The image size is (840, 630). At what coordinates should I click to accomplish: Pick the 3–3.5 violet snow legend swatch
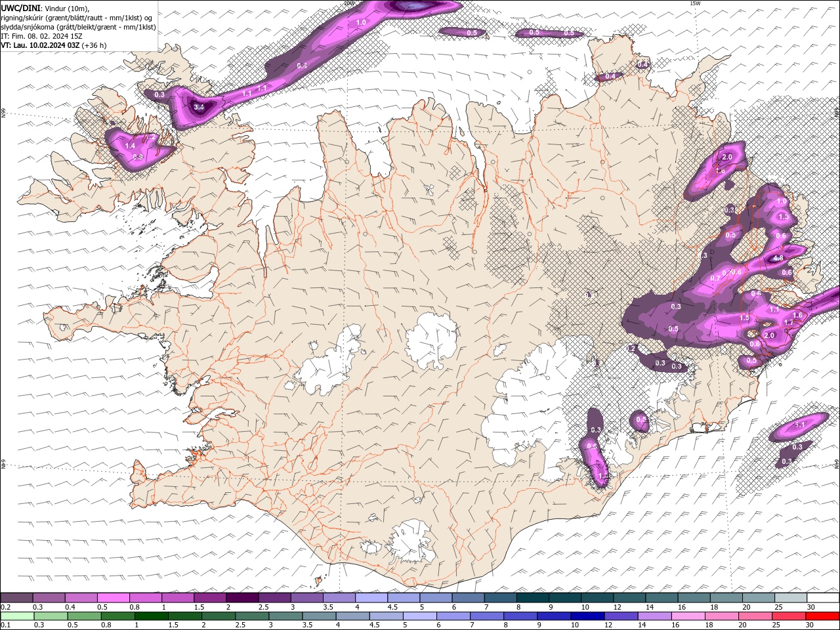pos(307,597)
